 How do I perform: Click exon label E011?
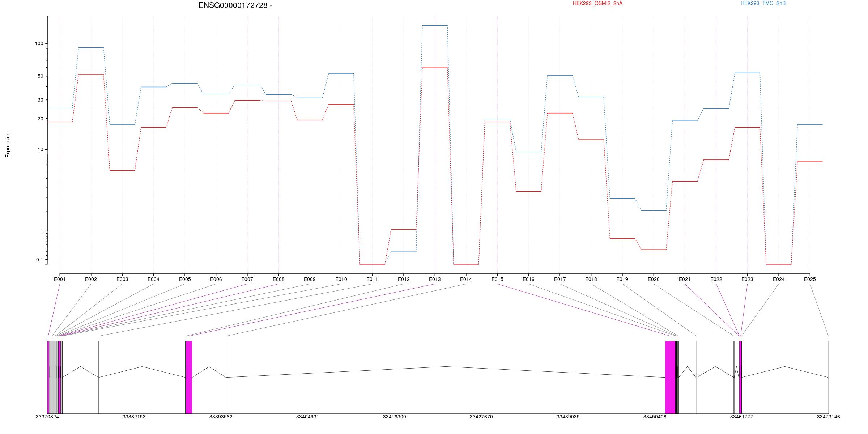pos(372,279)
